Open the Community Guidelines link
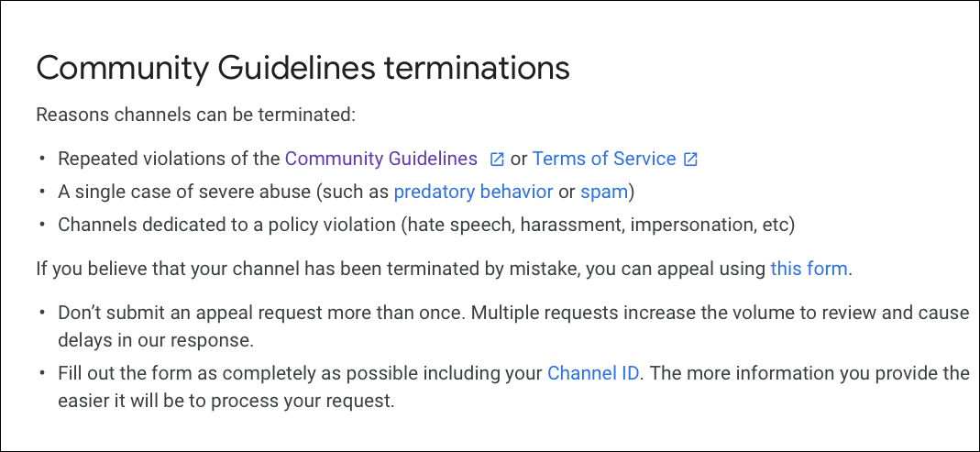The height and width of the screenshot is (452, 980). click(x=381, y=159)
